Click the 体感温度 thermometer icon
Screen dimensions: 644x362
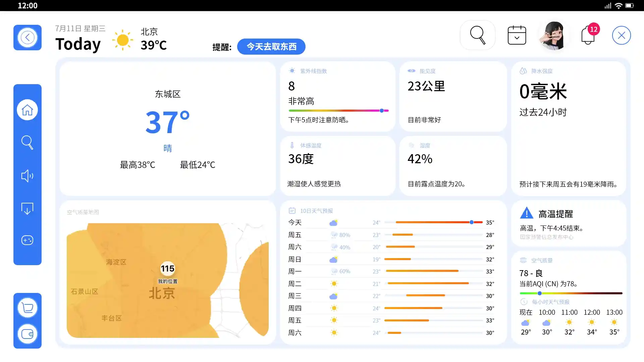[292, 145]
